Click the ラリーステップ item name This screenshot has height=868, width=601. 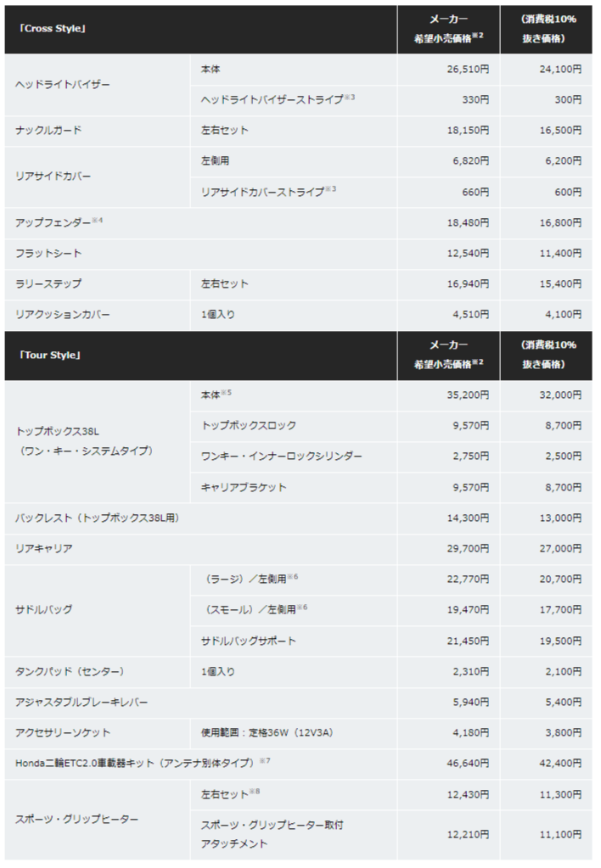[x=48, y=284]
